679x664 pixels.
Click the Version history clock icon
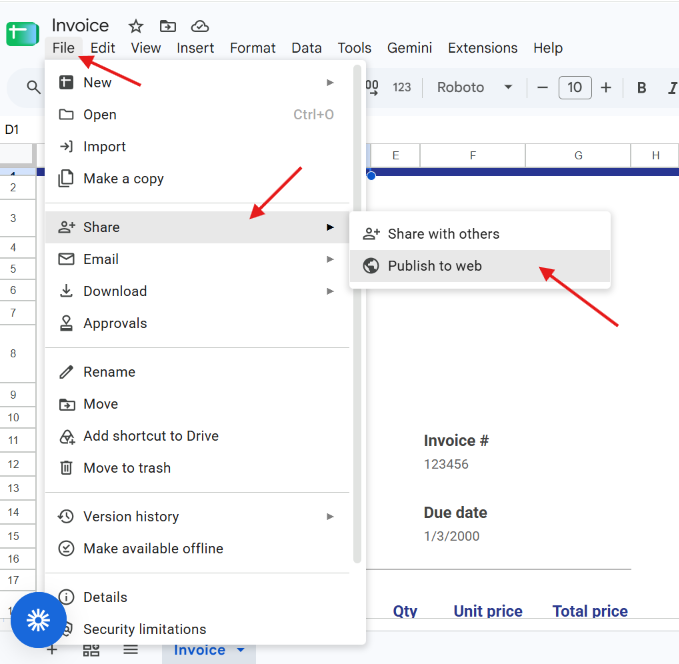coord(66,516)
